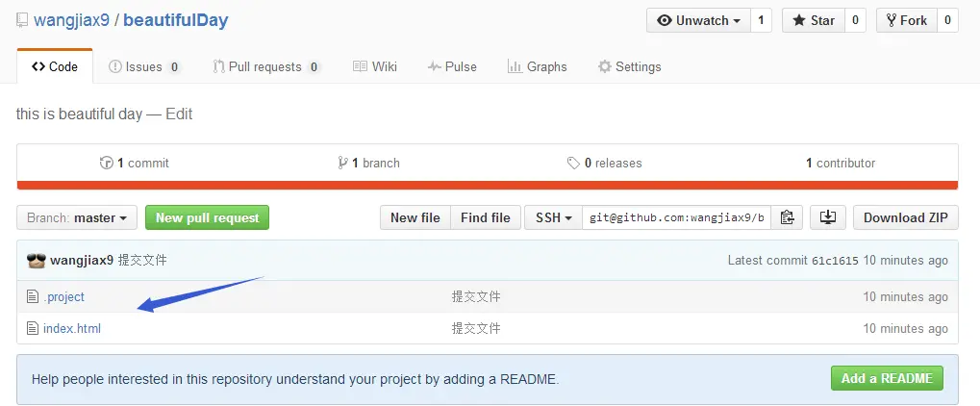
Task: Expand the Unwatch dropdown
Action: [x=699, y=20]
